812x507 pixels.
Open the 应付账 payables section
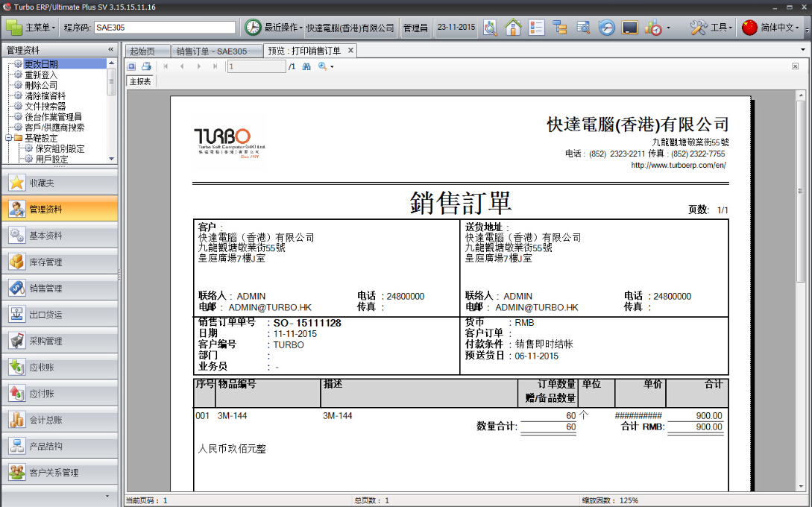pyautogui.click(x=60, y=394)
